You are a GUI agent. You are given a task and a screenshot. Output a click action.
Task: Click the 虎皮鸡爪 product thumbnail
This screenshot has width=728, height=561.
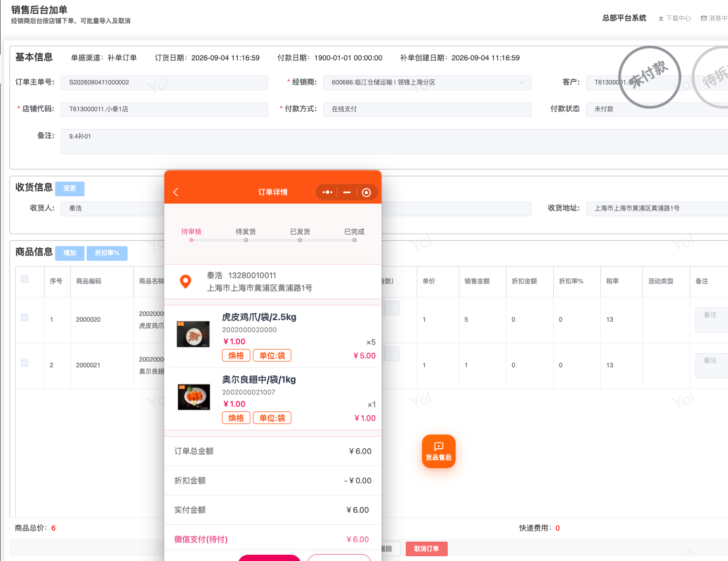pyautogui.click(x=194, y=334)
